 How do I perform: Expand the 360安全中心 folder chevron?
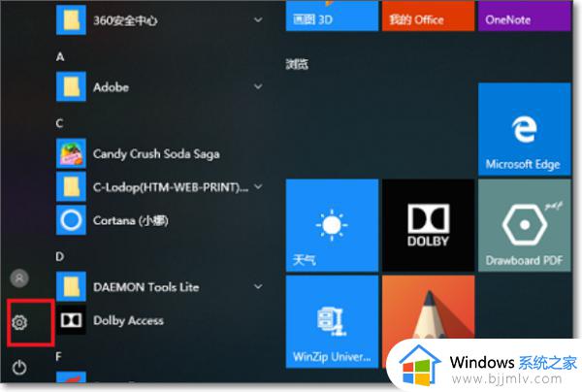click(x=258, y=19)
